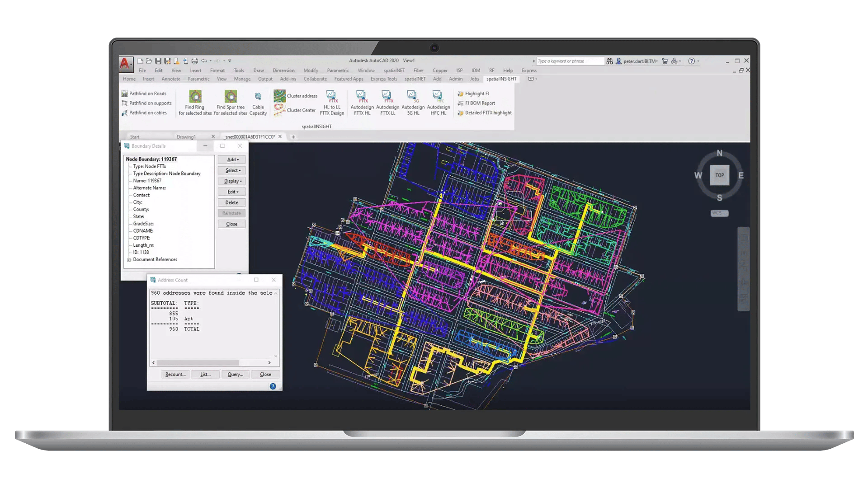This screenshot has height=488, width=868.
Task: Click the Recount button
Action: click(175, 375)
